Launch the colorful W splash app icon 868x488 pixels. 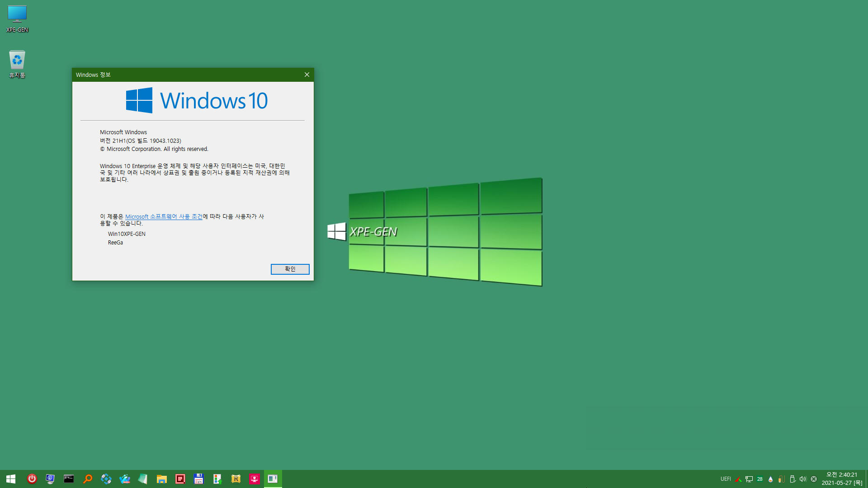pyautogui.click(x=125, y=479)
